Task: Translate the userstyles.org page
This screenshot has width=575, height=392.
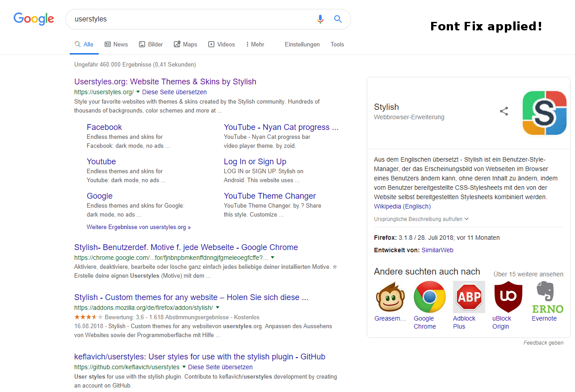Action: 175,92
